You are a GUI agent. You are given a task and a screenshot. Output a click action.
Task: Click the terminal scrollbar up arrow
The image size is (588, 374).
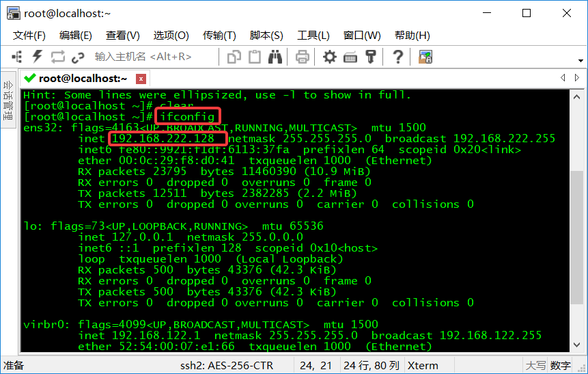tap(576, 97)
